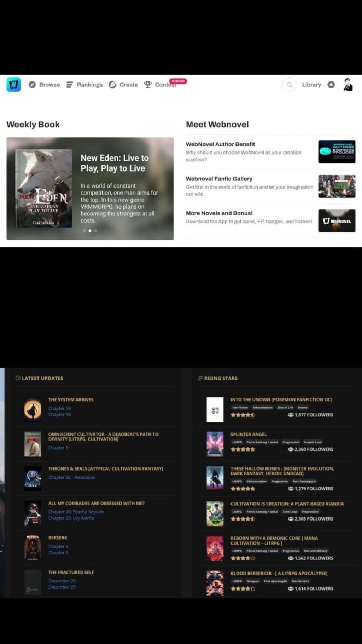
Task: Open Thrones & Seals story title
Action: pos(106,468)
